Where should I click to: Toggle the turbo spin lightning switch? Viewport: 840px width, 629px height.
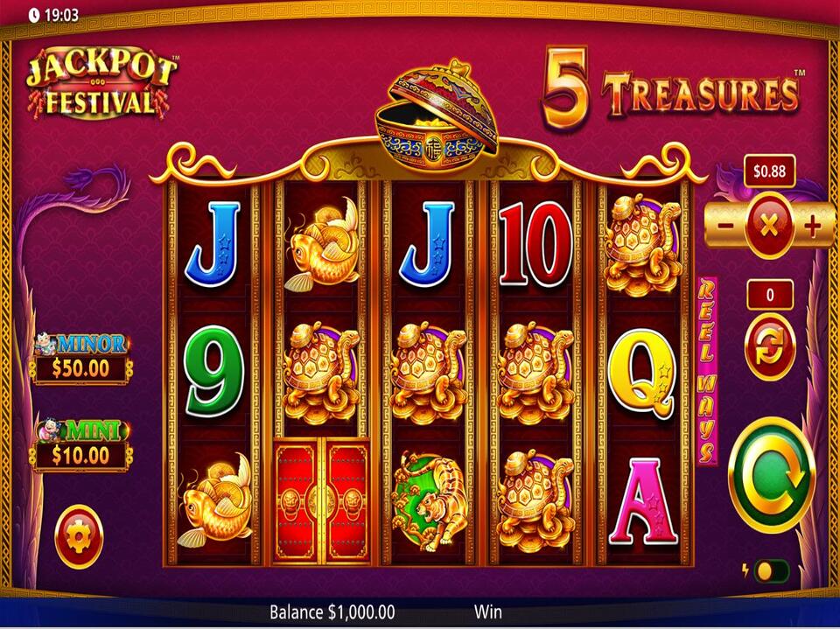pos(770,571)
